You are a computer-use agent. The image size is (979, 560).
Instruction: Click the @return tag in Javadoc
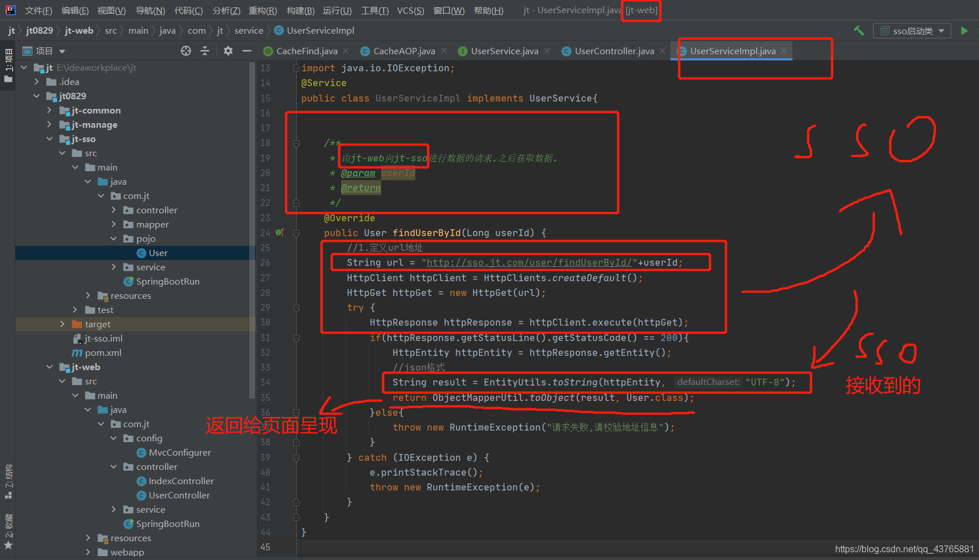point(361,188)
